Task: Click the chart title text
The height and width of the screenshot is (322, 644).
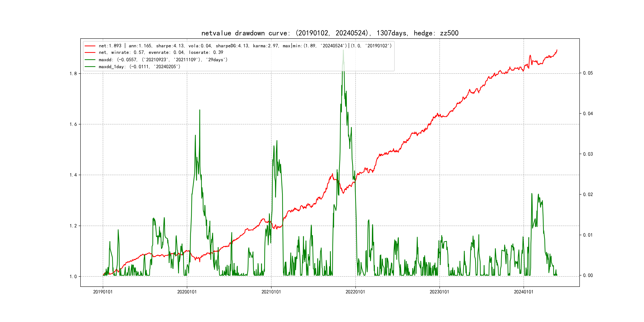Action: click(x=330, y=33)
